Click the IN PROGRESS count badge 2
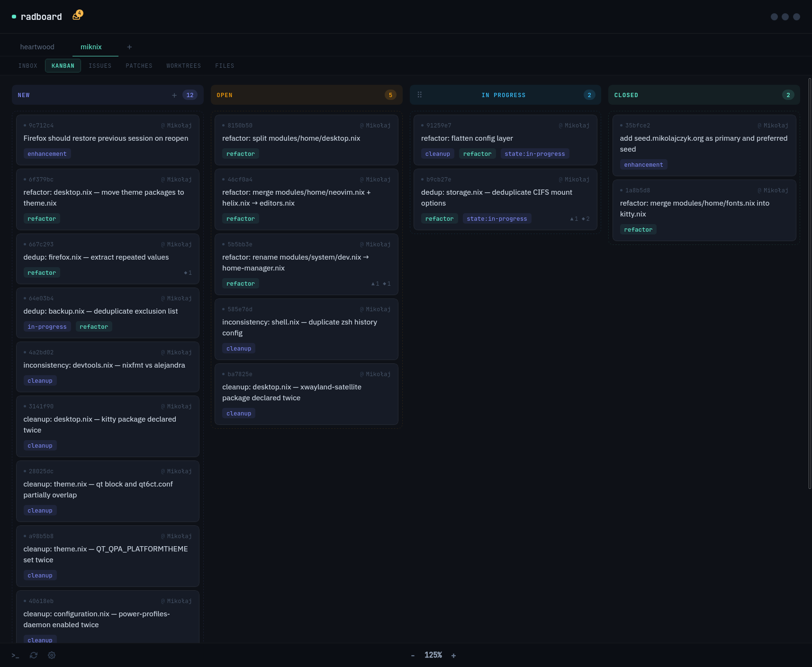This screenshot has width=812, height=667. pyautogui.click(x=589, y=95)
